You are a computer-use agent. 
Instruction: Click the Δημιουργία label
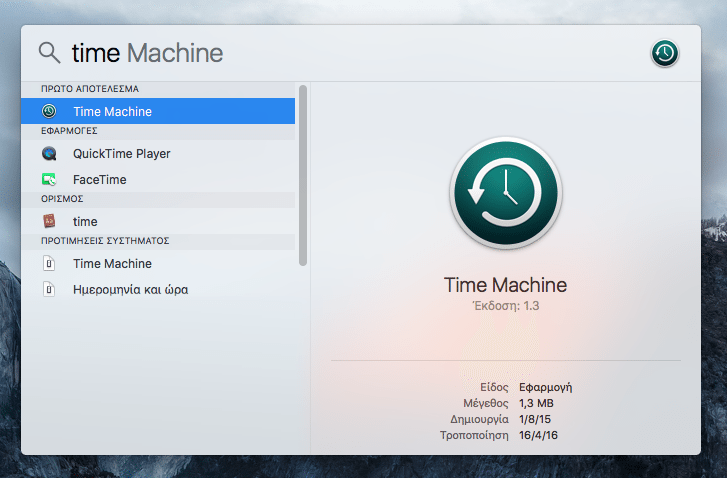[x=479, y=419]
